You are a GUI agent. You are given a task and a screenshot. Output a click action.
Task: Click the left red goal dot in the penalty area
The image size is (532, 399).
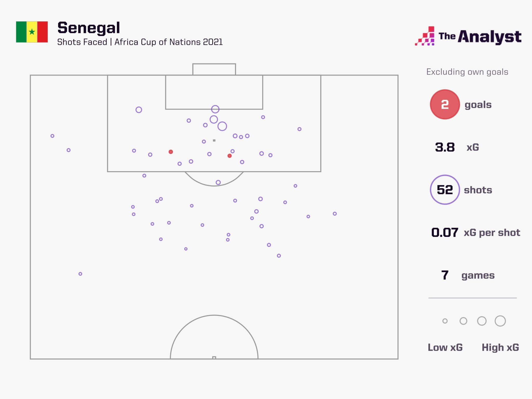tap(171, 152)
